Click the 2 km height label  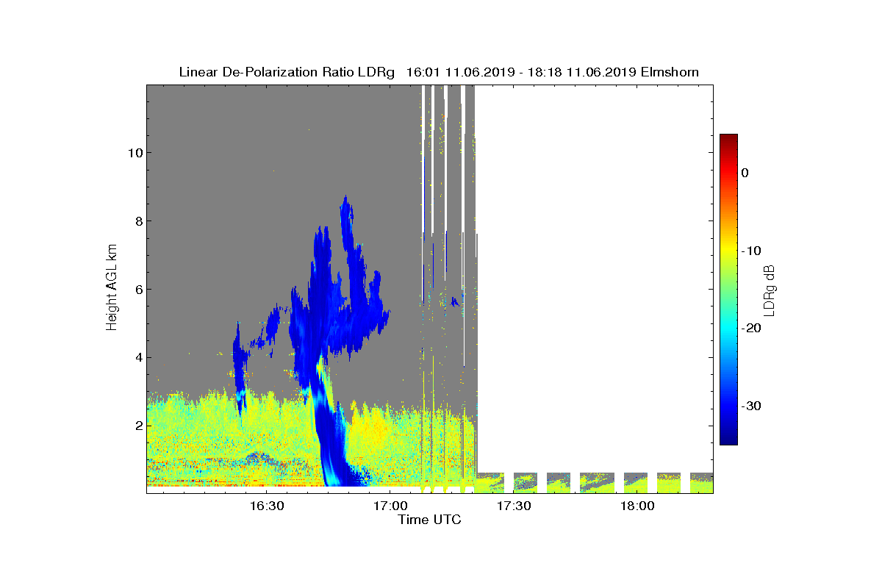pos(136,426)
